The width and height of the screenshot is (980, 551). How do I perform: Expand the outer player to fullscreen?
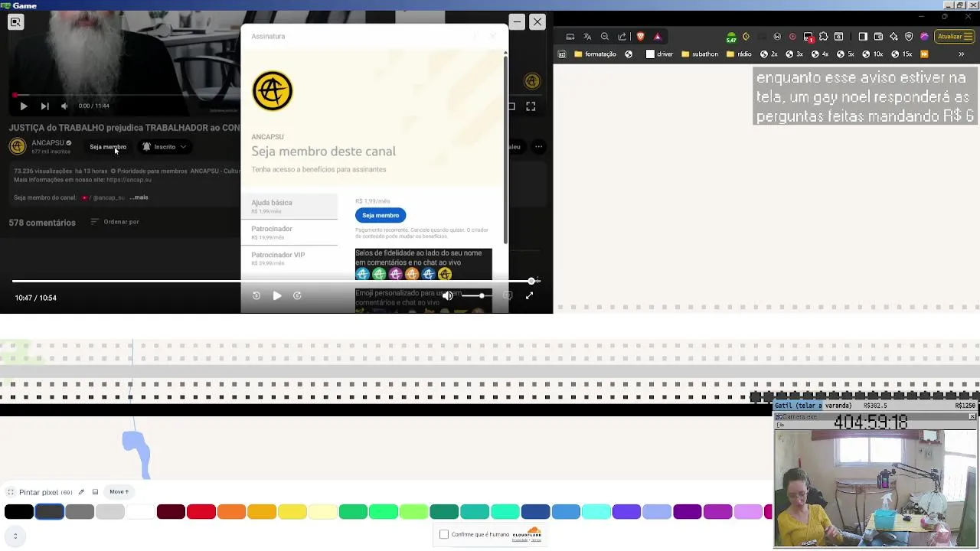529,295
